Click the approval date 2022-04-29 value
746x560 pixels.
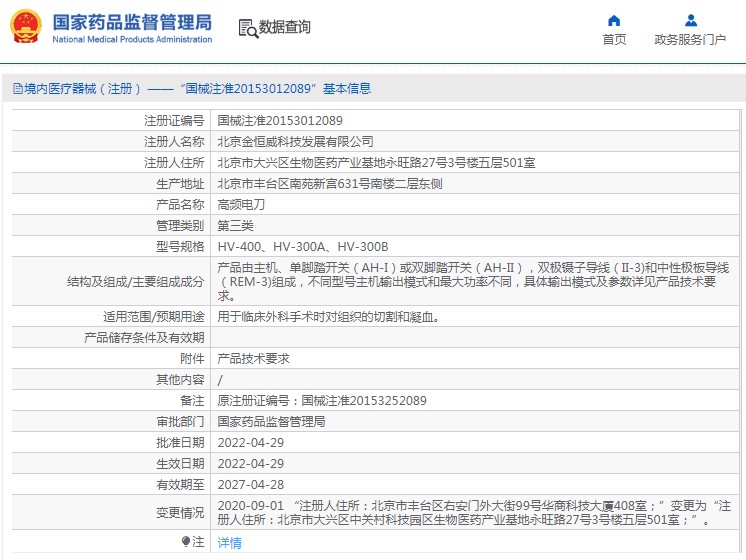(x=250, y=442)
